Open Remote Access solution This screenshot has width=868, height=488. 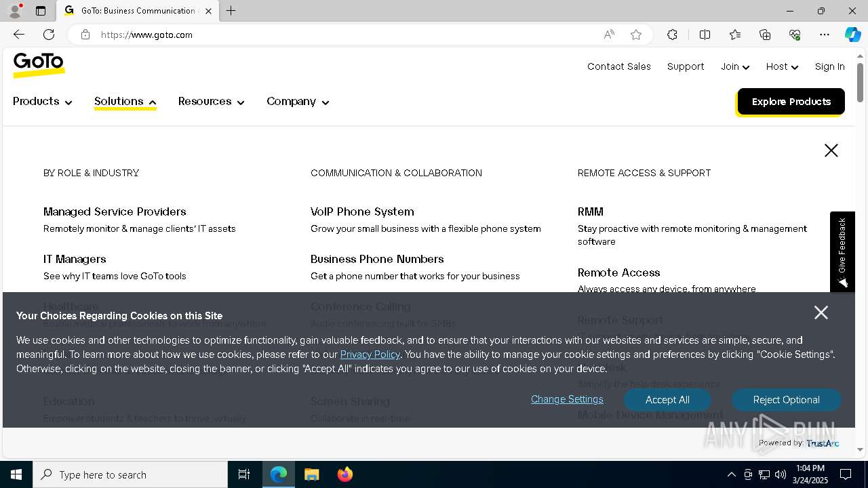coord(618,272)
